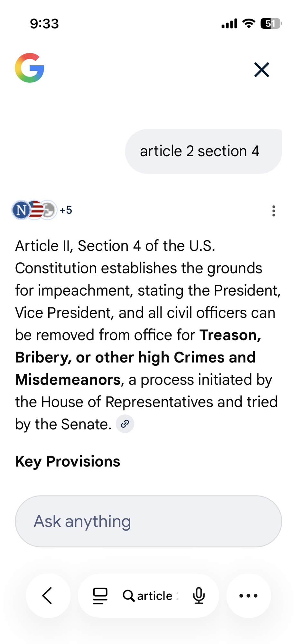Open the blue N source icon
The width and height of the screenshot is (297, 644).
pyautogui.click(x=21, y=210)
